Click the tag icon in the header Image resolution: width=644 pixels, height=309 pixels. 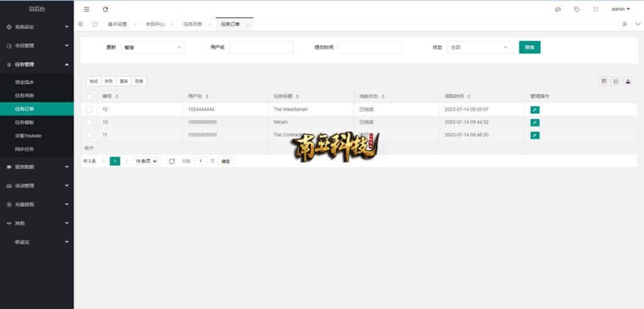coord(576,9)
